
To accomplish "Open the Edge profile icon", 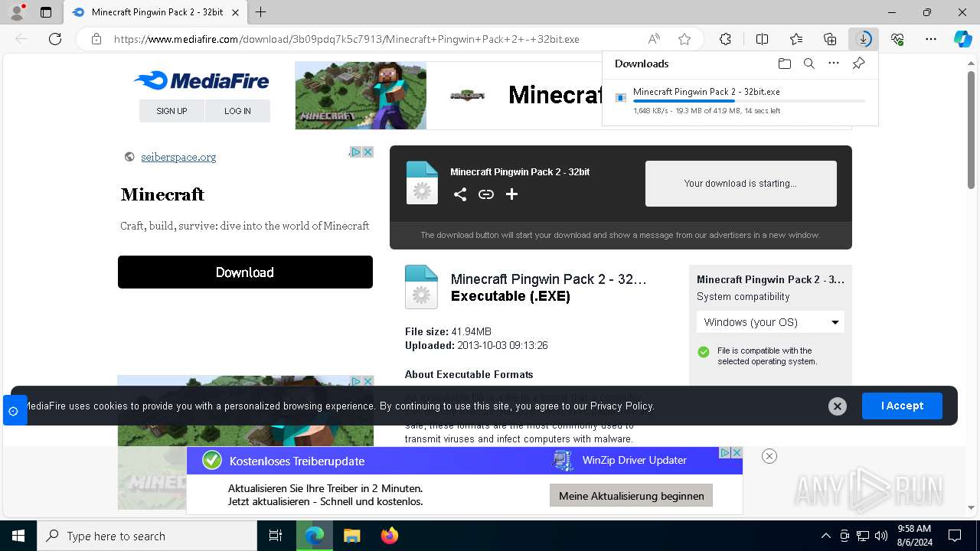I will coord(17,12).
